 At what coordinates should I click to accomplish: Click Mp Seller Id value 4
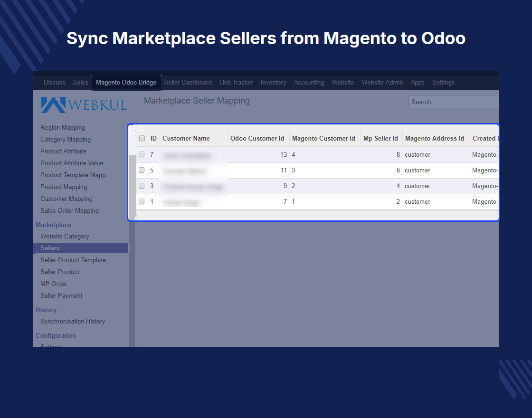pos(398,186)
